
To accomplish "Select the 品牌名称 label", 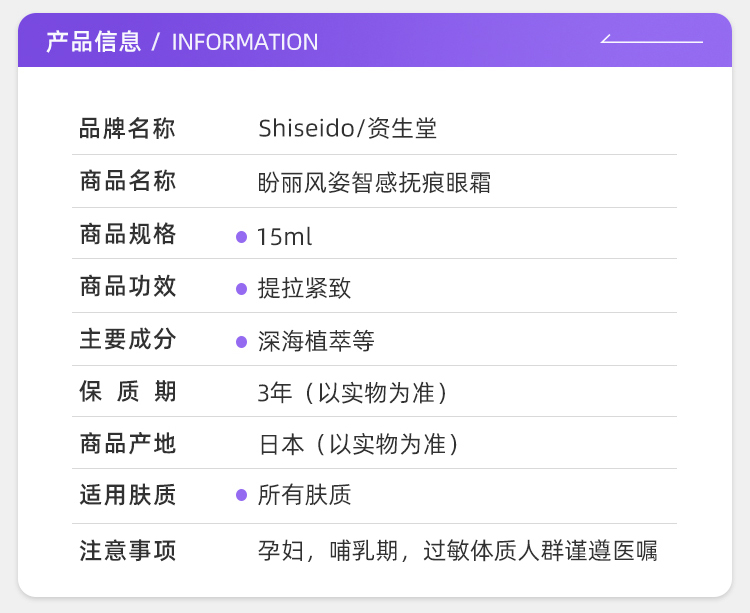I will click(x=127, y=129).
